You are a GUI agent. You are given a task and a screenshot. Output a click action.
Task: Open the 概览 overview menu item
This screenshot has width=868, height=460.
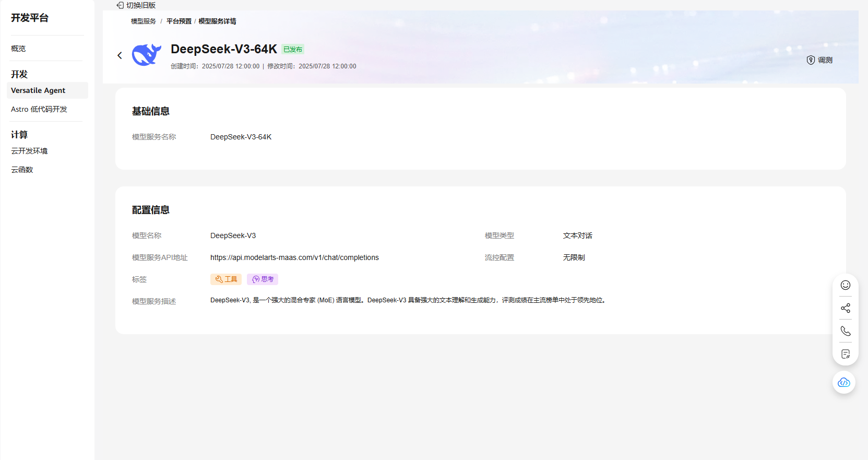(x=18, y=49)
